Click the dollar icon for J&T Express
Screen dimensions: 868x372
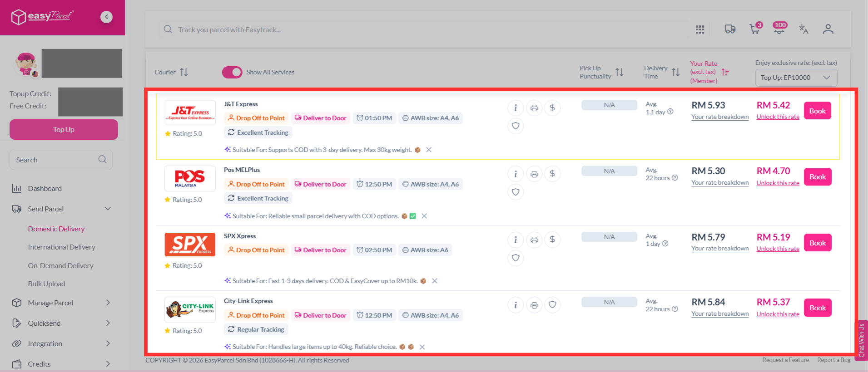pos(552,108)
